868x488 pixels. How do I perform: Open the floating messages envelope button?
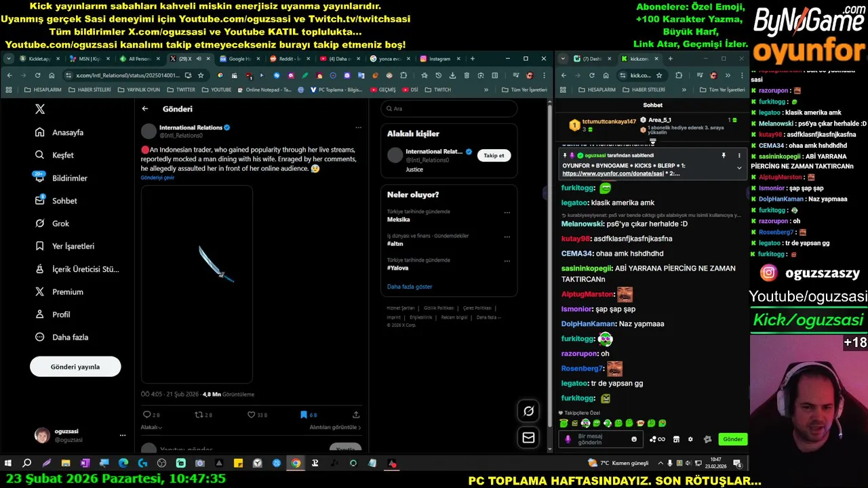pyautogui.click(x=529, y=438)
